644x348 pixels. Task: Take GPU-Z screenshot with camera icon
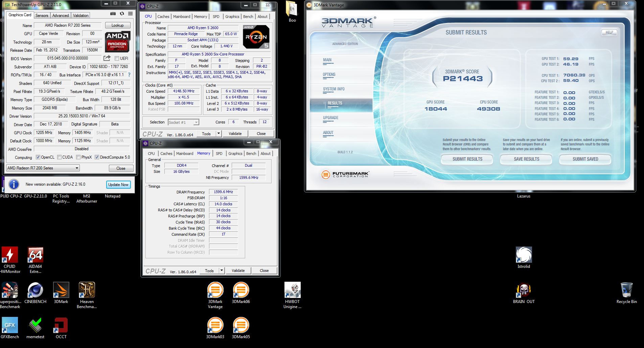tap(113, 14)
